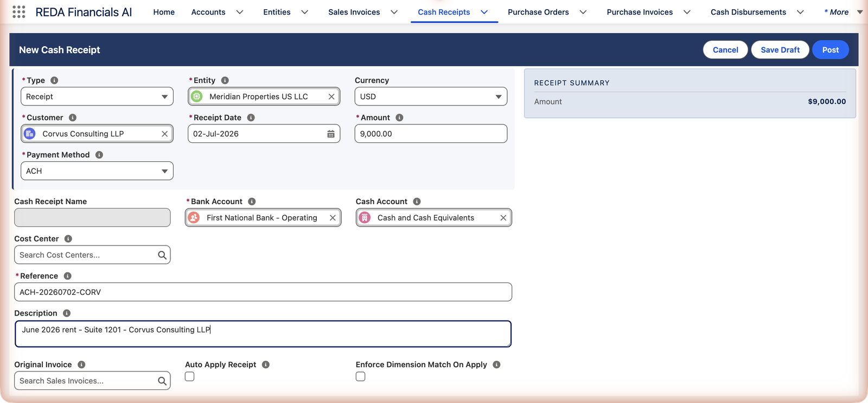
Task: Click the Reference field ACH-20260702-CORV
Action: point(263,292)
